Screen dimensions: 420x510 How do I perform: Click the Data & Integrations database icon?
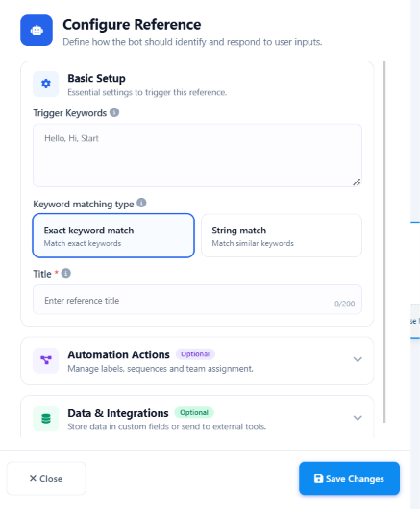[46, 419]
